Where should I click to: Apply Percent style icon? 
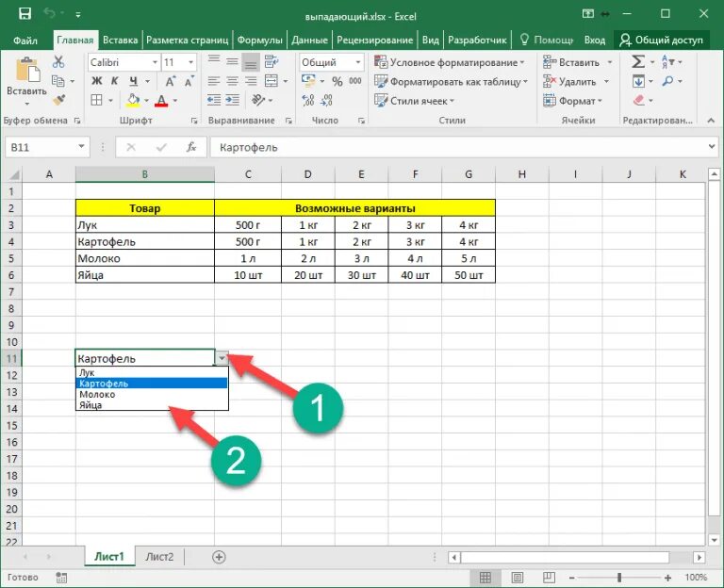click(x=337, y=82)
